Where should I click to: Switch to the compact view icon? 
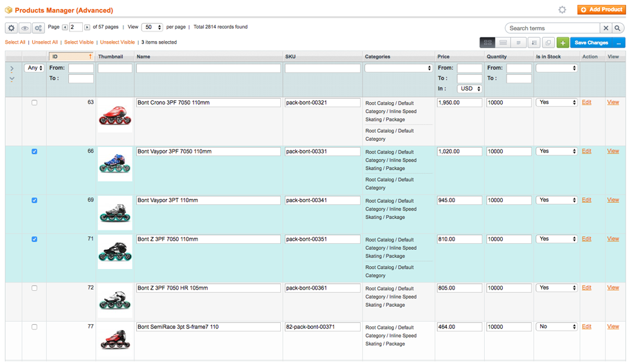tap(518, 42)
